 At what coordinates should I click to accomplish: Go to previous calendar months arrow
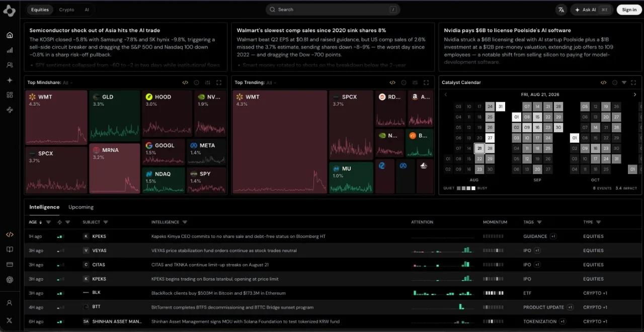tap(445, 95)
